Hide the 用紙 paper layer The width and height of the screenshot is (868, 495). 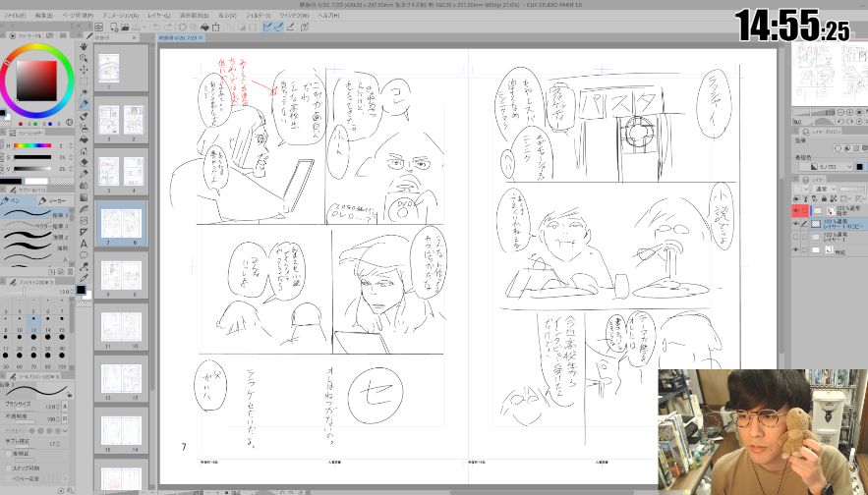796,250
